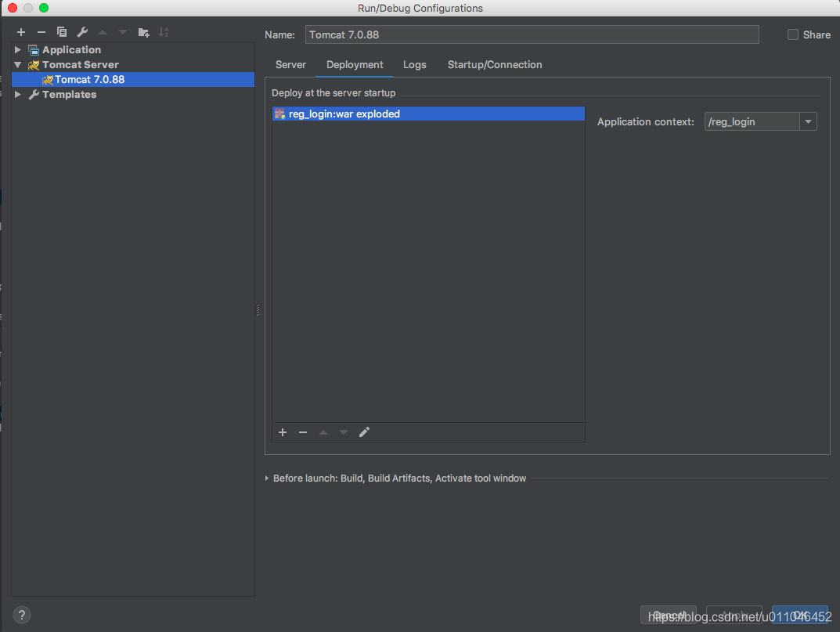Expand the Templates tree node
This screenshot has height=632, width=840.
(18, 94)
